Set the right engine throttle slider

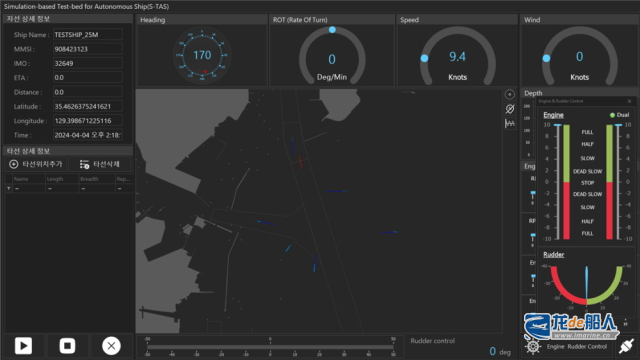(x=618, y=182)
